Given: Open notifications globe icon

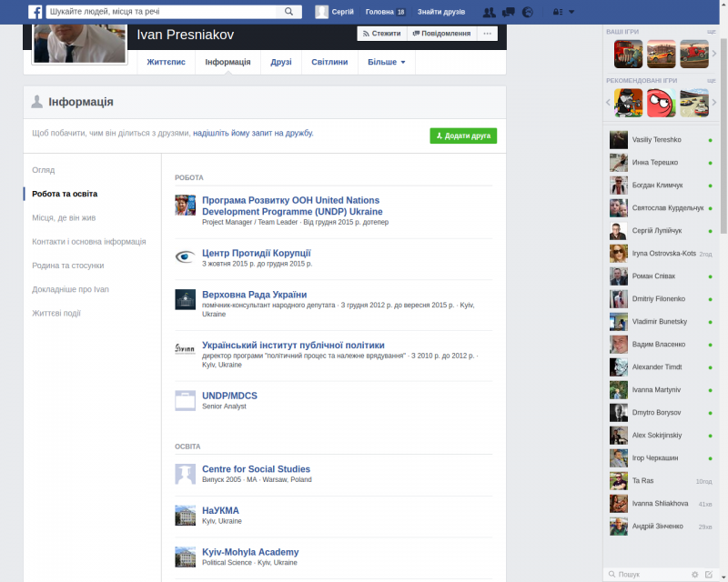Looking at the screenshot, I should pos(527,12).
